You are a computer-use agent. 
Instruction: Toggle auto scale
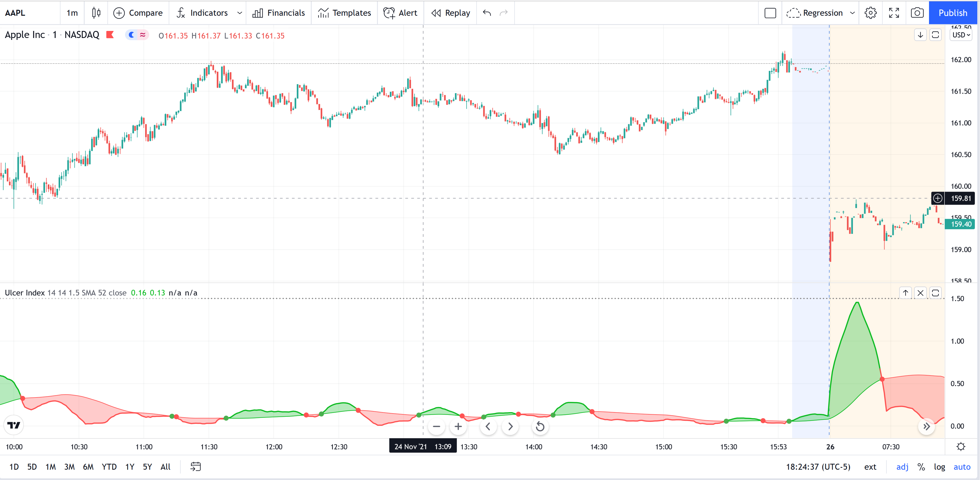(x=962, y=467)
